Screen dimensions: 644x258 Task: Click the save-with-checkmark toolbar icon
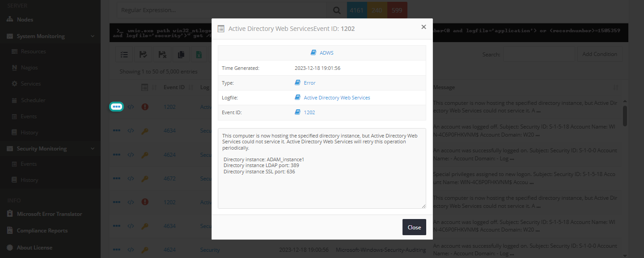144,55
